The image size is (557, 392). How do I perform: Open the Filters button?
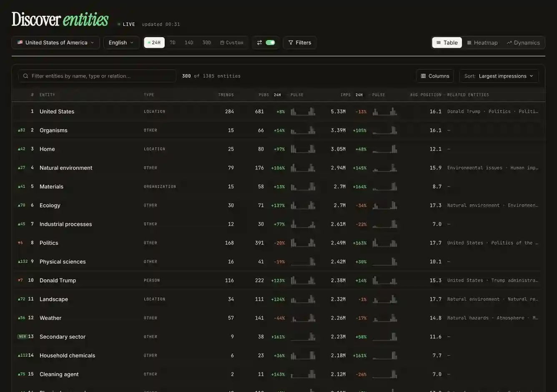(300, 43)
